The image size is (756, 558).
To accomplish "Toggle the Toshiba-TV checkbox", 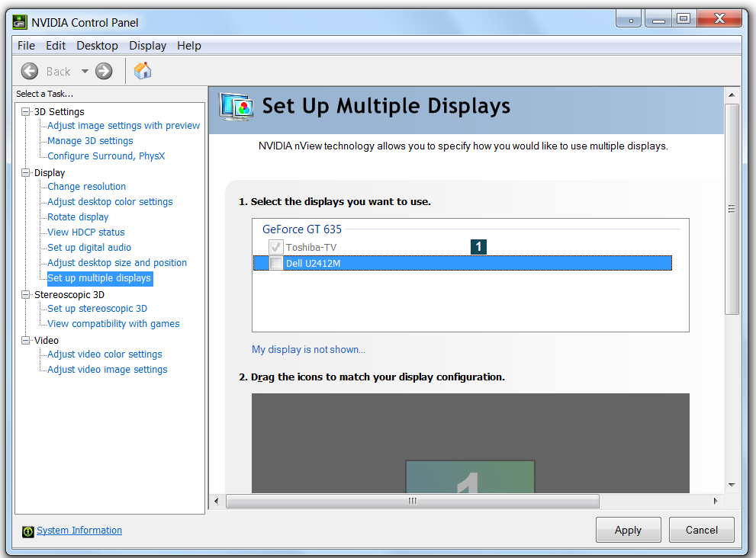I will click(276, 247).
